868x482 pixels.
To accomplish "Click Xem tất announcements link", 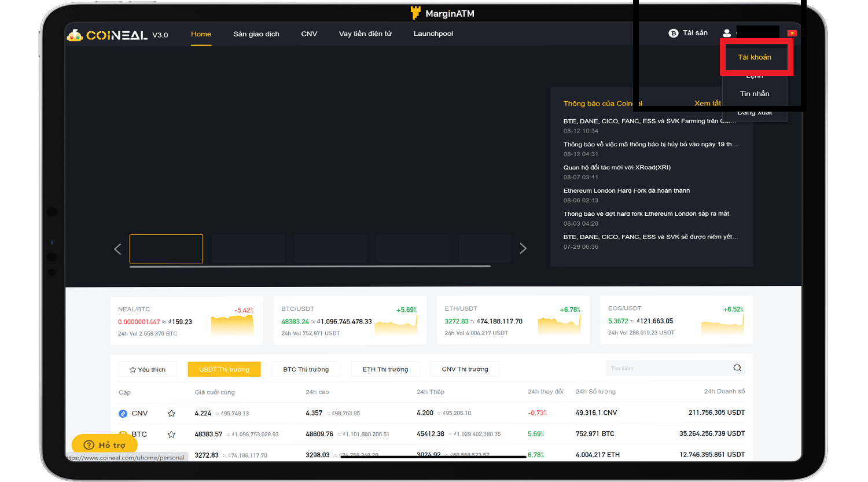I will pos(708,104).
